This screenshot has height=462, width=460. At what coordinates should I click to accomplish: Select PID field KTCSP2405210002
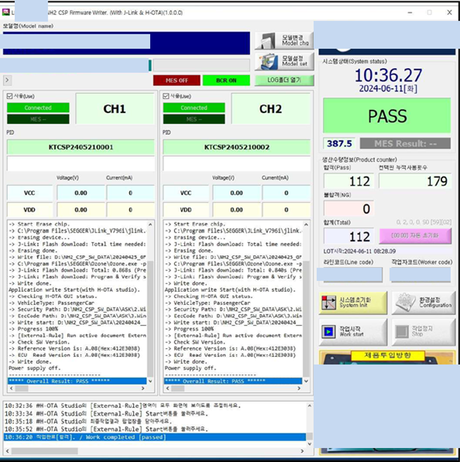click(x=237, y=147)
